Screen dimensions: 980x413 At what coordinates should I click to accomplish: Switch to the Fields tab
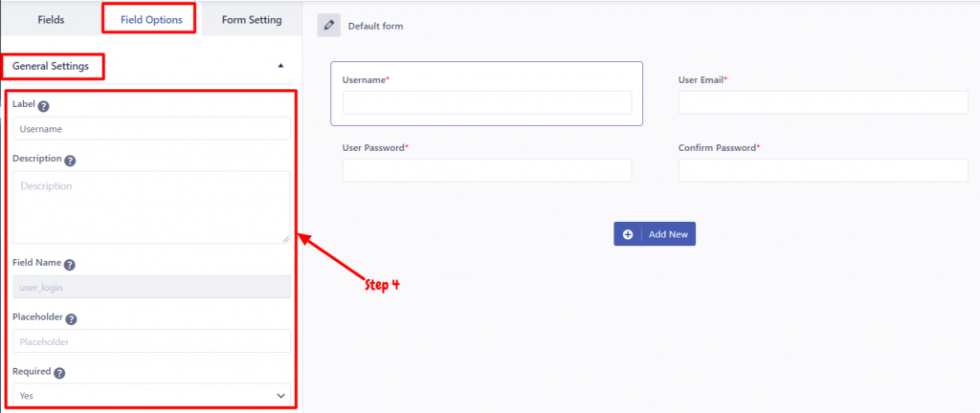[x=51, y=19]
